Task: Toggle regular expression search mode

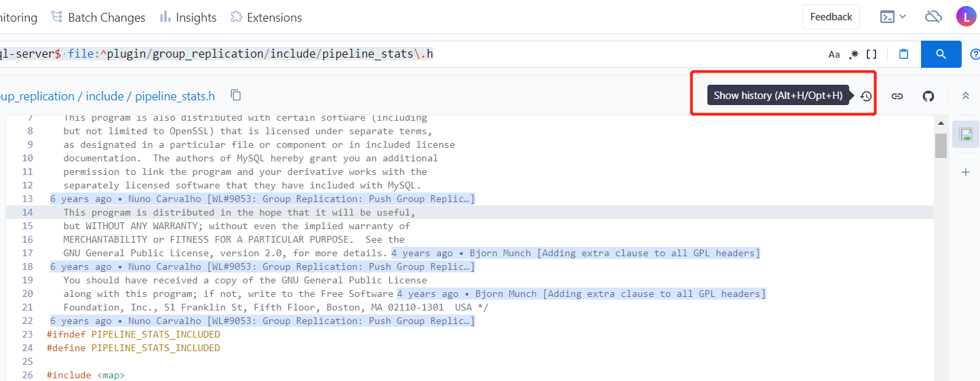Action: tap(854, 54)
